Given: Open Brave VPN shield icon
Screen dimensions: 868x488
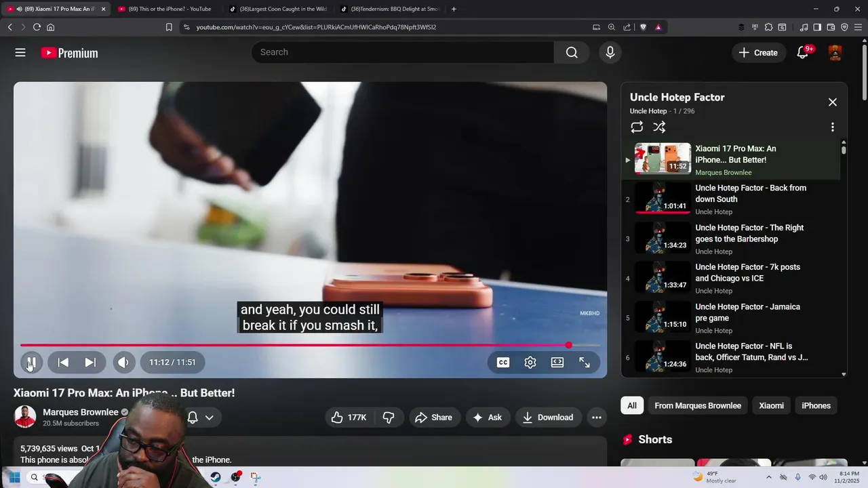Looking at the screenshot, I should 844,27.
